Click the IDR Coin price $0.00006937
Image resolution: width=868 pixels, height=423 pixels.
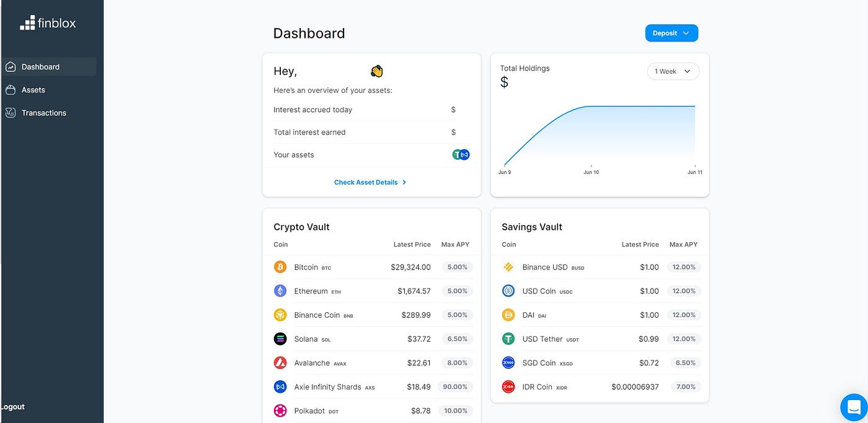[x=635, y=386]
